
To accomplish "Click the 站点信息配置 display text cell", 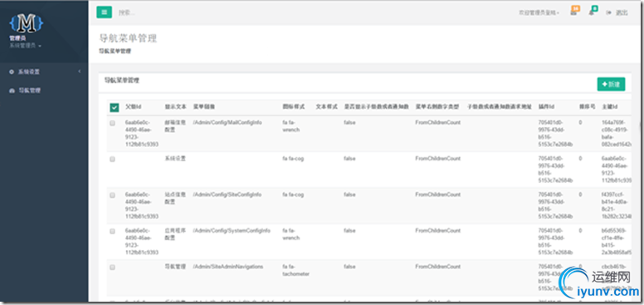I will tap(175, 198).
